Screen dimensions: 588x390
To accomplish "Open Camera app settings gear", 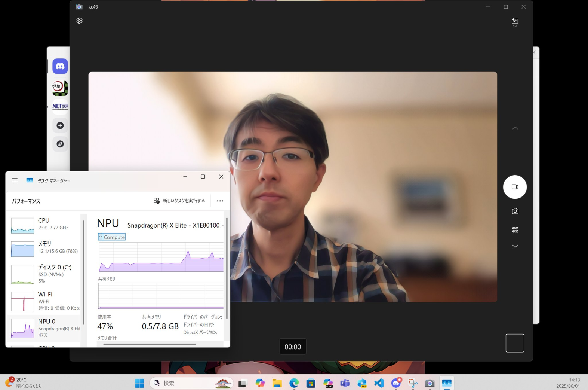I will point(79,21).
